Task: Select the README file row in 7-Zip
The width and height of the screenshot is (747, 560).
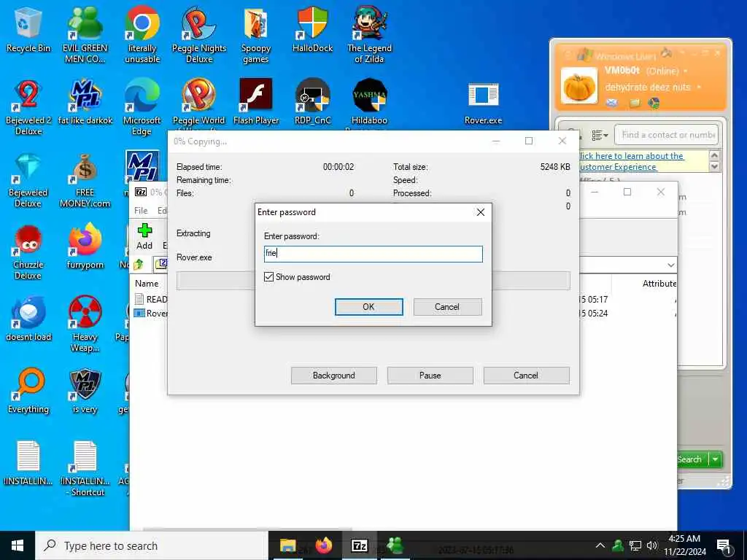Action: (150, 299)
